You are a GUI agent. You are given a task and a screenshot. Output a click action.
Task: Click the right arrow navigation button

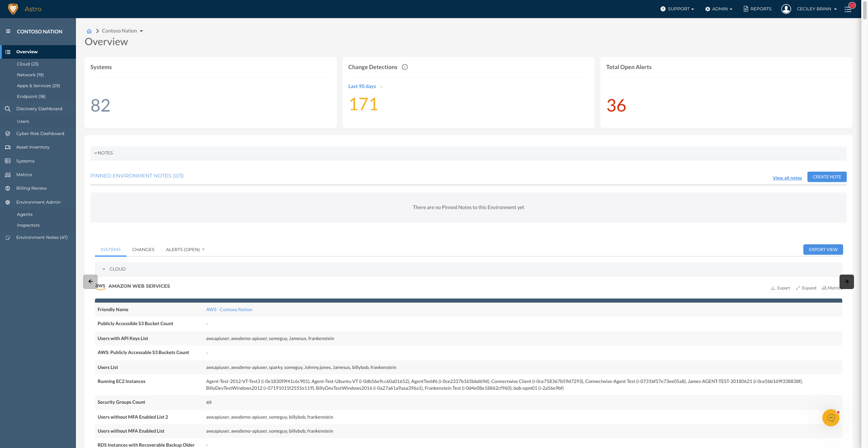(x=847, y=282)
